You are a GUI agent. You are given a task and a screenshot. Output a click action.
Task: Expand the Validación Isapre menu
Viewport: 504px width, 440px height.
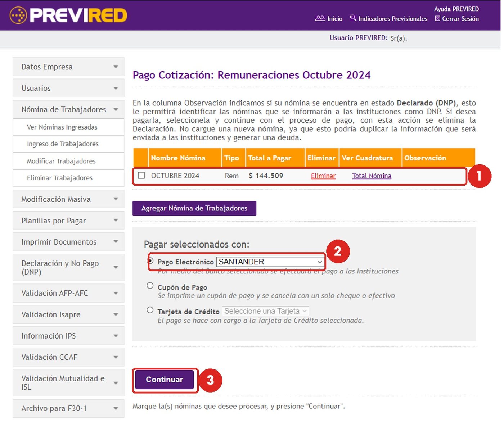(68, 314)
